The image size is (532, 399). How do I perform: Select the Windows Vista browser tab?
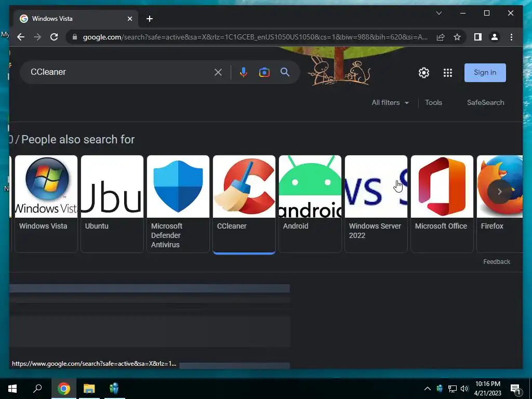(x=76, y=19)
